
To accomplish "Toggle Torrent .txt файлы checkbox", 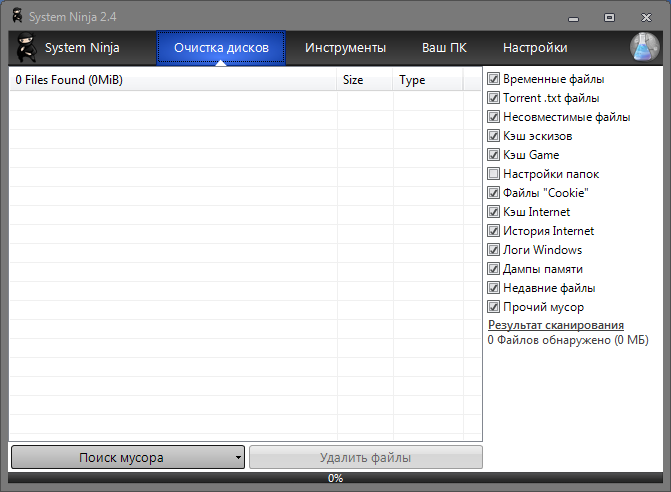I will click(x=493, y=98).
